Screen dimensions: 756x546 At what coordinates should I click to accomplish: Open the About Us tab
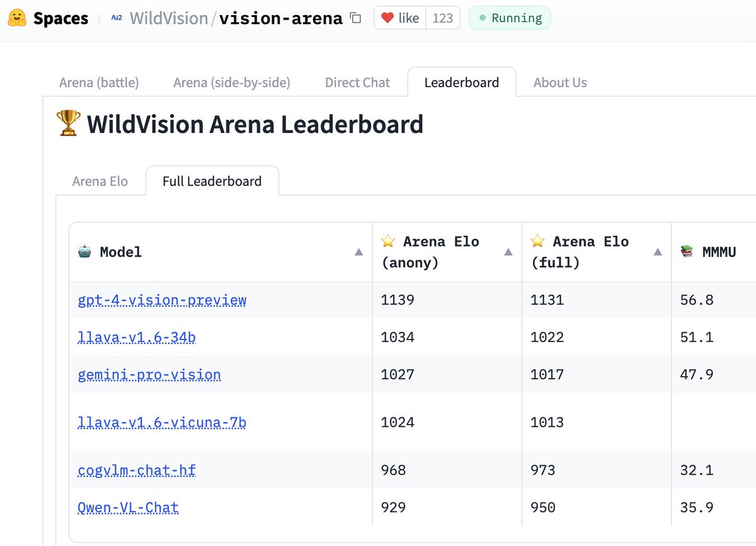click(560, 83)
